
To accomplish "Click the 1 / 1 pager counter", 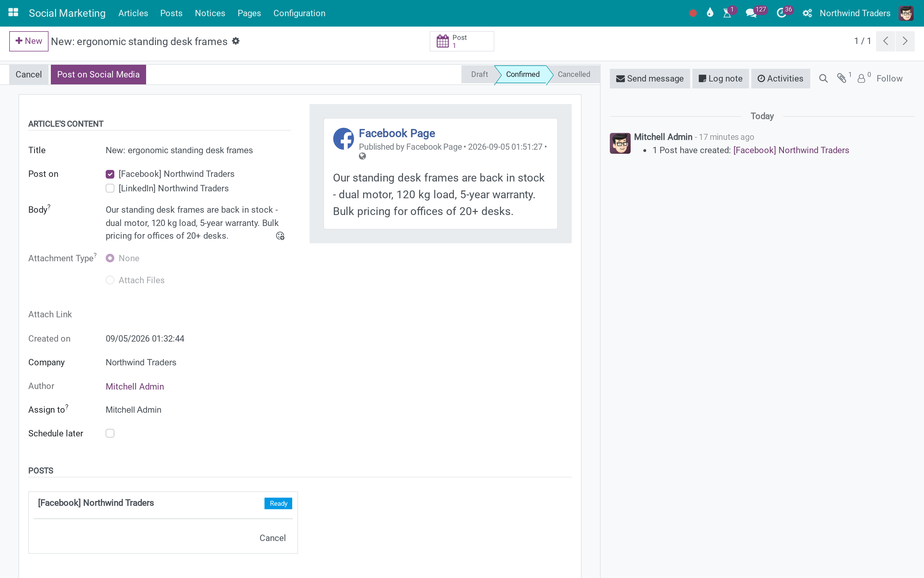I will click(862, 41).
